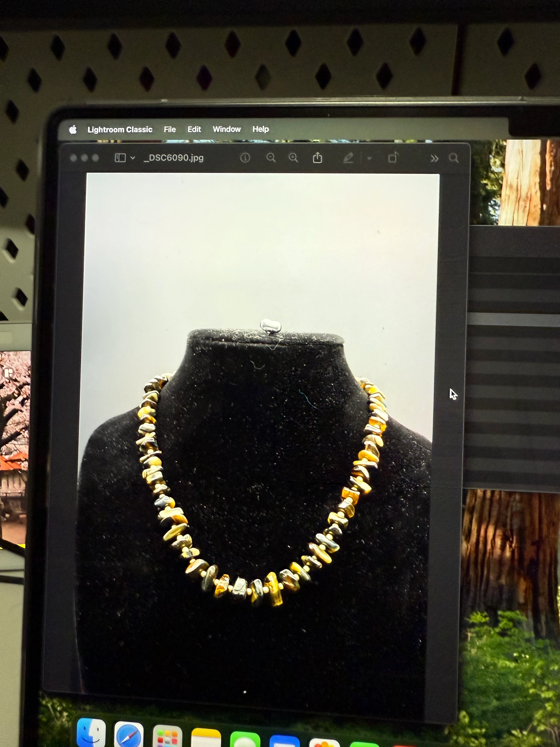Viewport: 560px width, 747px height.
Task: Toggle the Markup pen tool
Action: click(x=348, y=158)
